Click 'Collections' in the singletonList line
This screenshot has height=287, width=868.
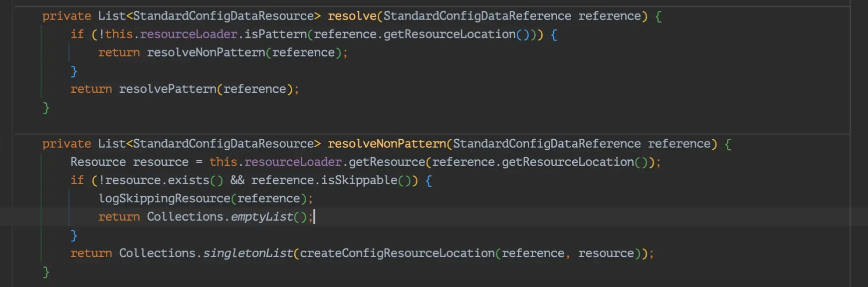pyautogui.click(x=157, y=253)
